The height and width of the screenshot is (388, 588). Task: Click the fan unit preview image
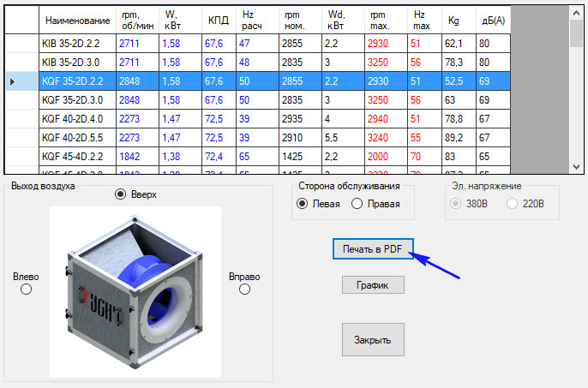[135, 292]
